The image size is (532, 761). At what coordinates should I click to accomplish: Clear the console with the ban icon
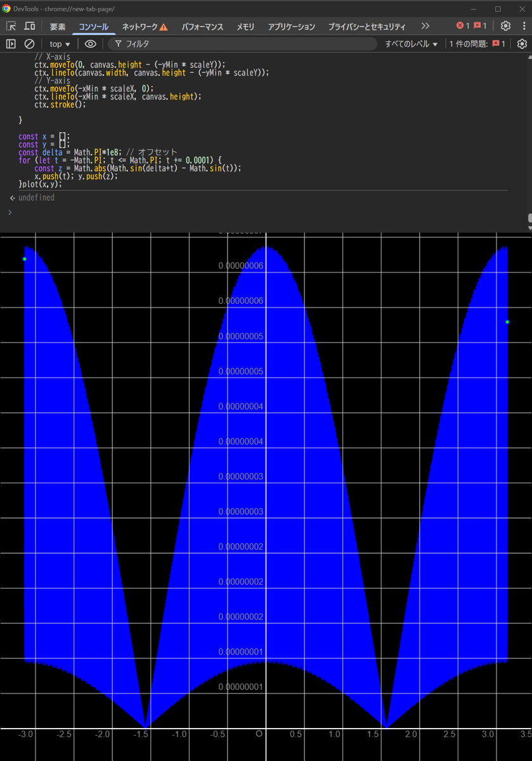pyautogui.click(x=29, y=44)
